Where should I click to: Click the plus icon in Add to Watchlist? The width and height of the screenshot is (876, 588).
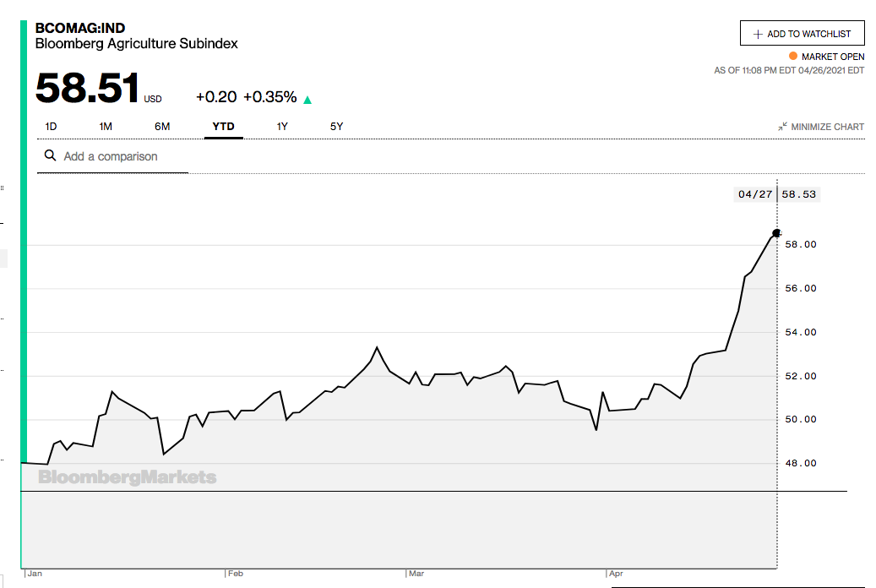point(758,34)
